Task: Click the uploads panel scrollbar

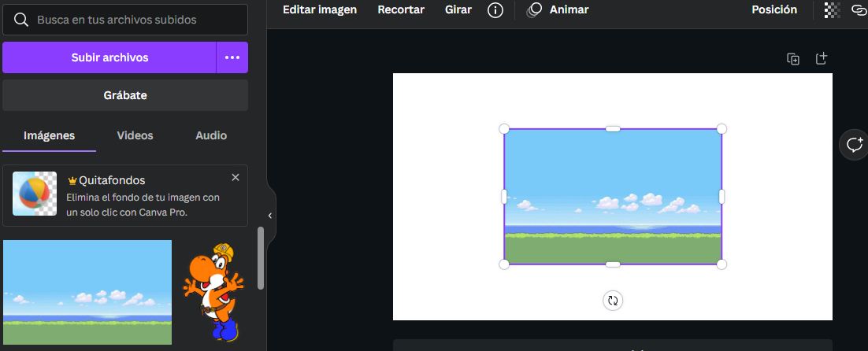Action: tap(261, 258)
